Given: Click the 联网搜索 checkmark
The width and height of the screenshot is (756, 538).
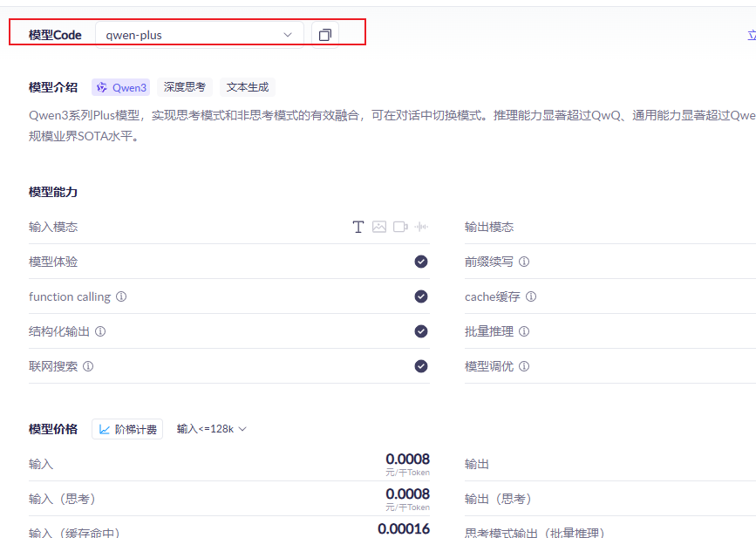Looking at the screenshot, I should (x=421, y=366).
